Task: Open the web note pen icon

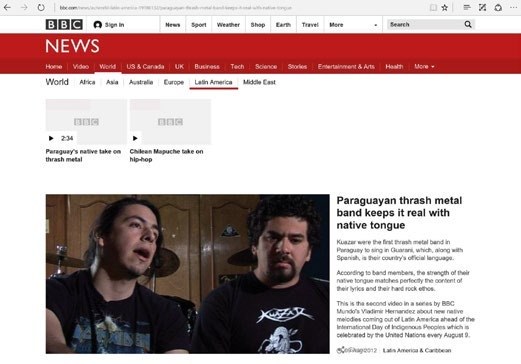Action: coord(482,7)
